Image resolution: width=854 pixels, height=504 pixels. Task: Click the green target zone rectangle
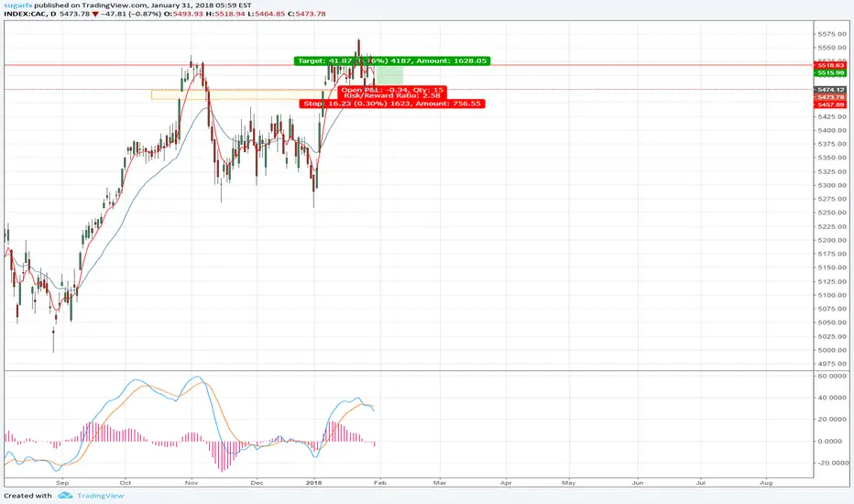point(389,76)
